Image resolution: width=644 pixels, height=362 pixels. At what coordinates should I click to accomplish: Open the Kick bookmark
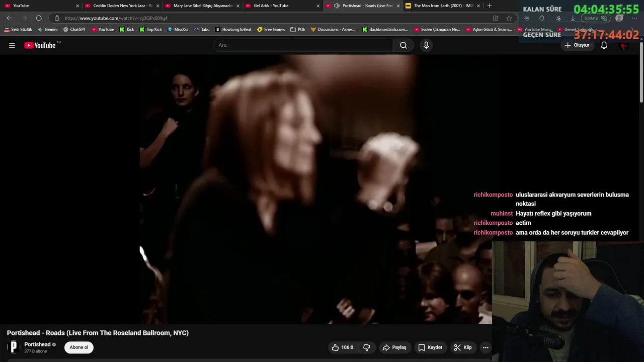[x=127, y=29]
